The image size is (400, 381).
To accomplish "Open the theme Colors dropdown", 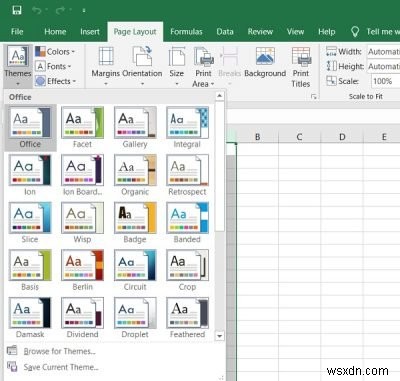I will point(55,52).
